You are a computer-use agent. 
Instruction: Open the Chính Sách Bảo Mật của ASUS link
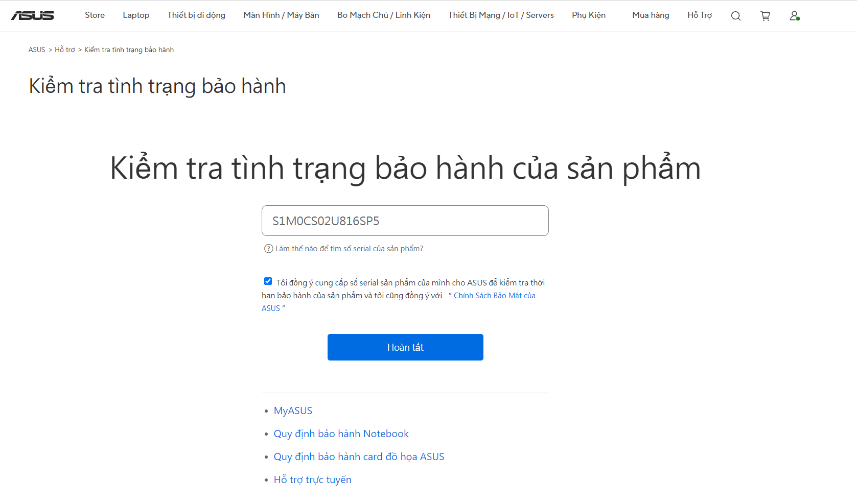399,302
